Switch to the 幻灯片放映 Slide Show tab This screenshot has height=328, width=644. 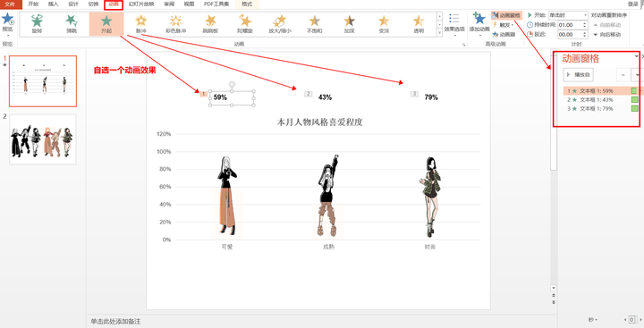pyautogui.click(x=141, y=4)
